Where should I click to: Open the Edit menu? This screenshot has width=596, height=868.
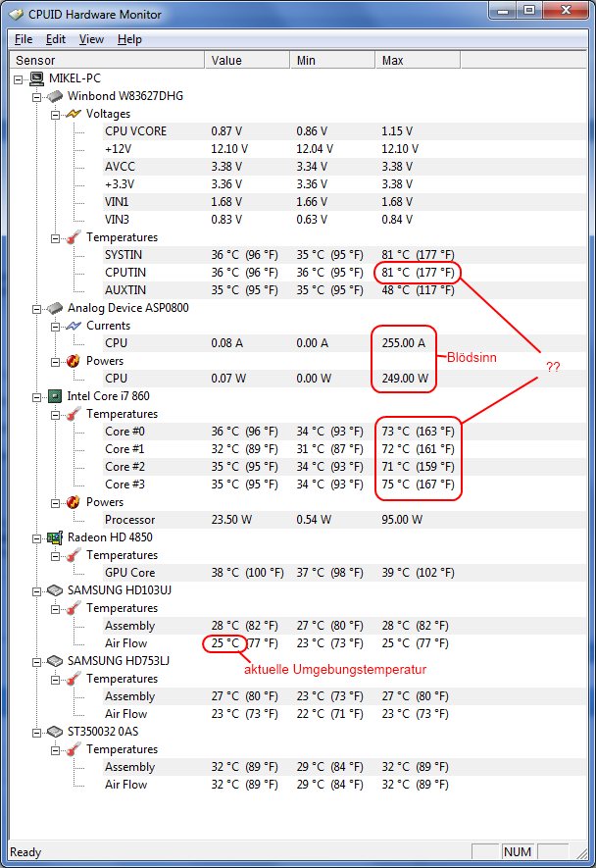(x=56, y=39)
